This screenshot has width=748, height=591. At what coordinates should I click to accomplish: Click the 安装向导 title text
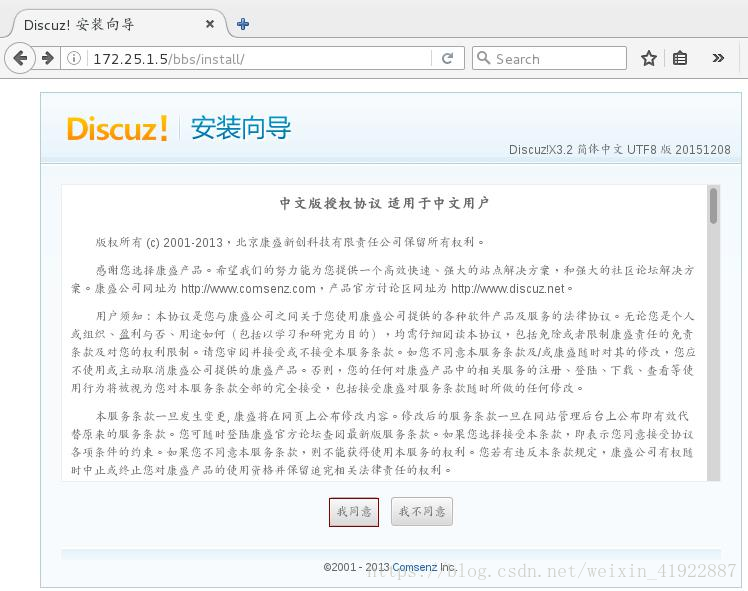241,128
